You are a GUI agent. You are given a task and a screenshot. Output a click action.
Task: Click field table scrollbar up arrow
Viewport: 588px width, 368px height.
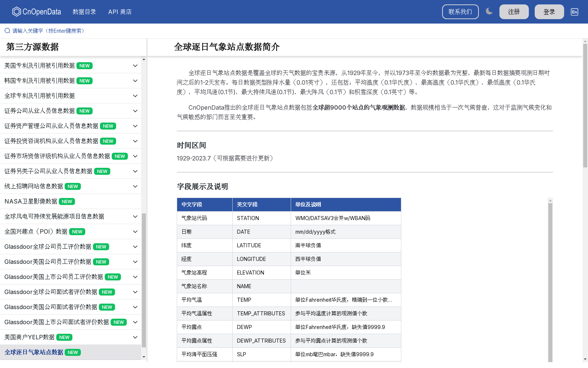[550, 201]
